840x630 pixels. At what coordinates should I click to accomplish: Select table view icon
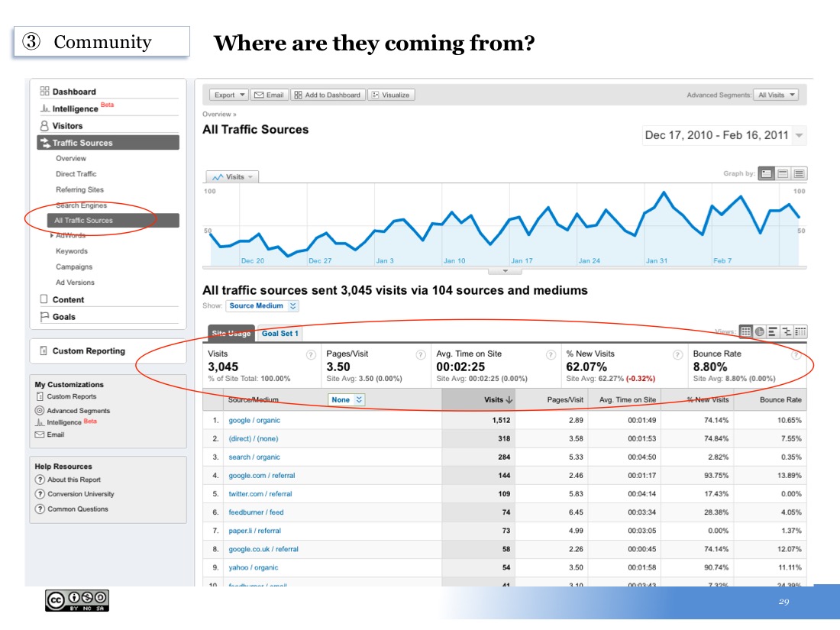click(746, 331)
